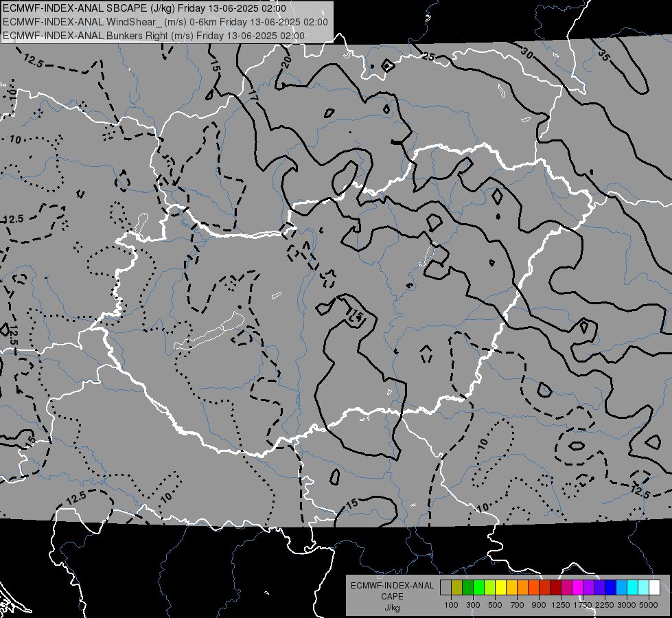Click the 20 contour label

click(x=287, y=62)
